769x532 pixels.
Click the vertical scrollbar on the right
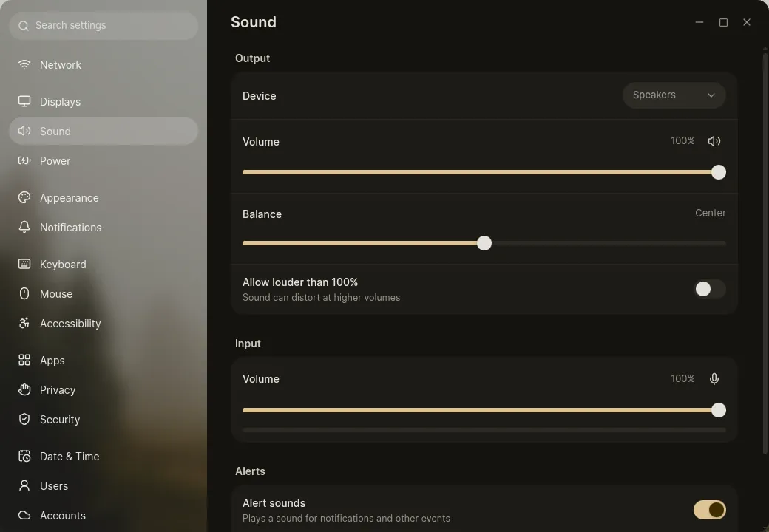765,252
